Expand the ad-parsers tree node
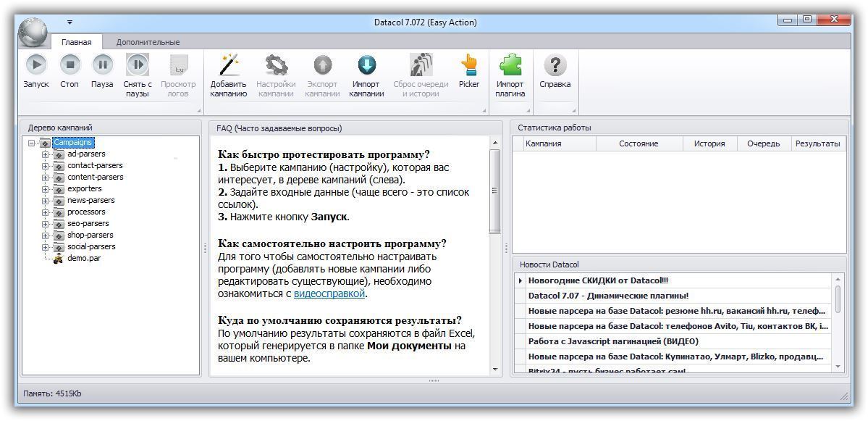 (46, 154)
